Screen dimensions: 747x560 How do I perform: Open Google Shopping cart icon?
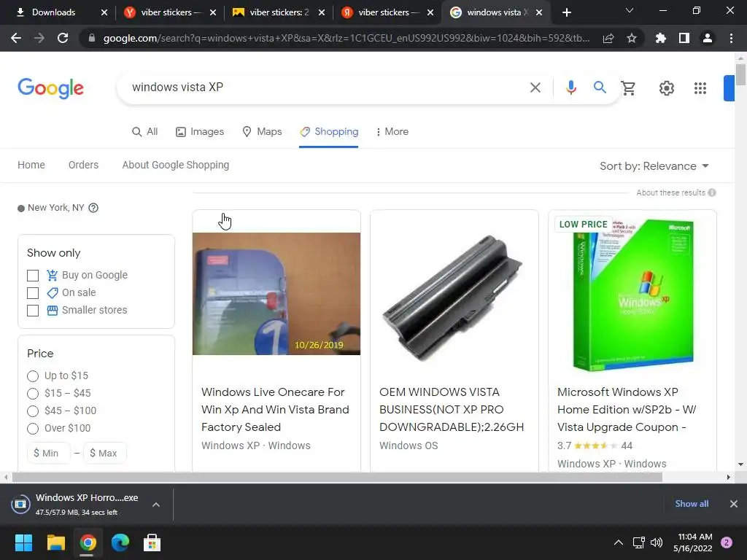tap(628, 88)
